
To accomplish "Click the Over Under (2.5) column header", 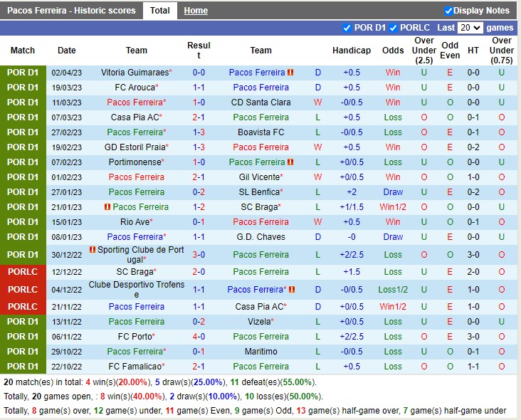I will point(424,51).
